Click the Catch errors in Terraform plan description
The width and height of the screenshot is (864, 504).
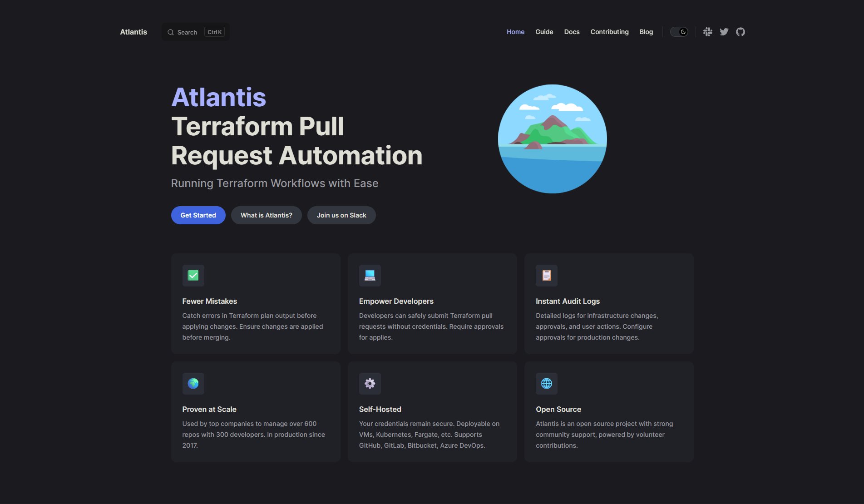(x=253, y=326)
